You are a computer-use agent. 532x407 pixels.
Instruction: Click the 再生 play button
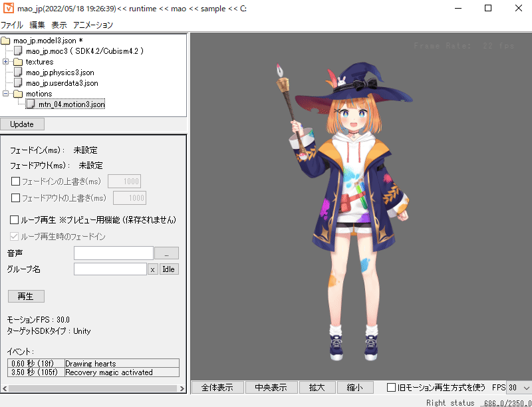pos(26,296)
